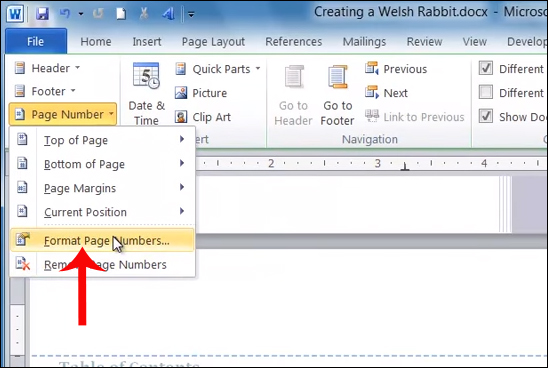Expand the Footer dropdown arrow
This screenshot has height=368, width=548.
coord(73,91)
